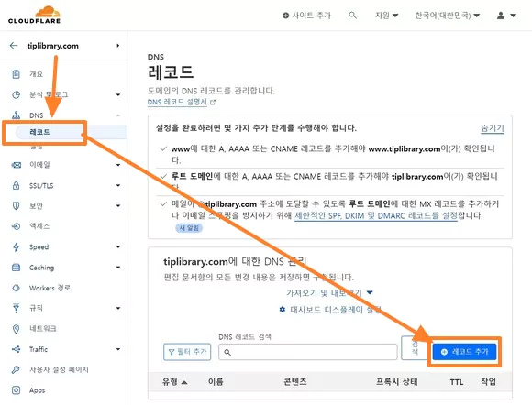
Task: Open the 네트워크 sidebar item
Action: click(43, 329)
